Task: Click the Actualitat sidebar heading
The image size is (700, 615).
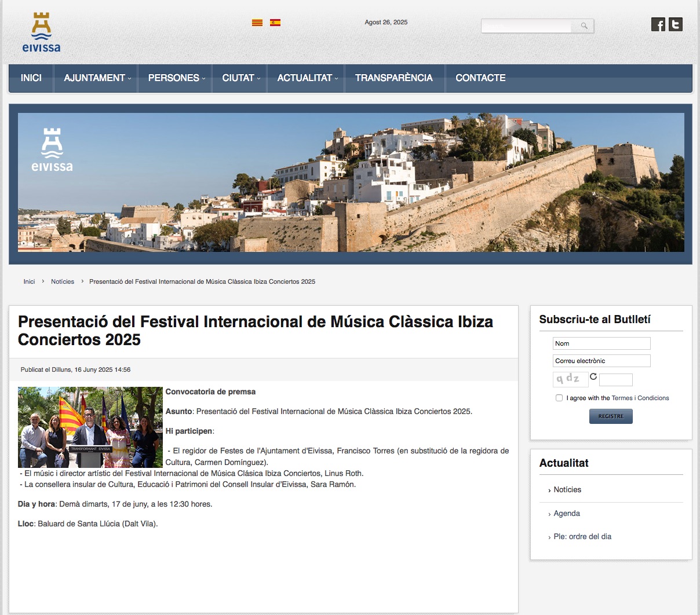Action: pos(564,463)
